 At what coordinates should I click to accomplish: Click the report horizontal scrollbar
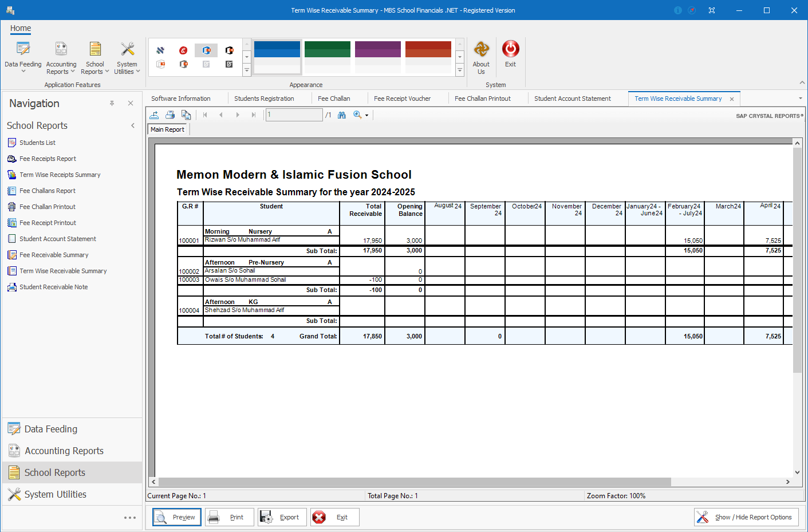pyautogui.click(x=415, y=482)
